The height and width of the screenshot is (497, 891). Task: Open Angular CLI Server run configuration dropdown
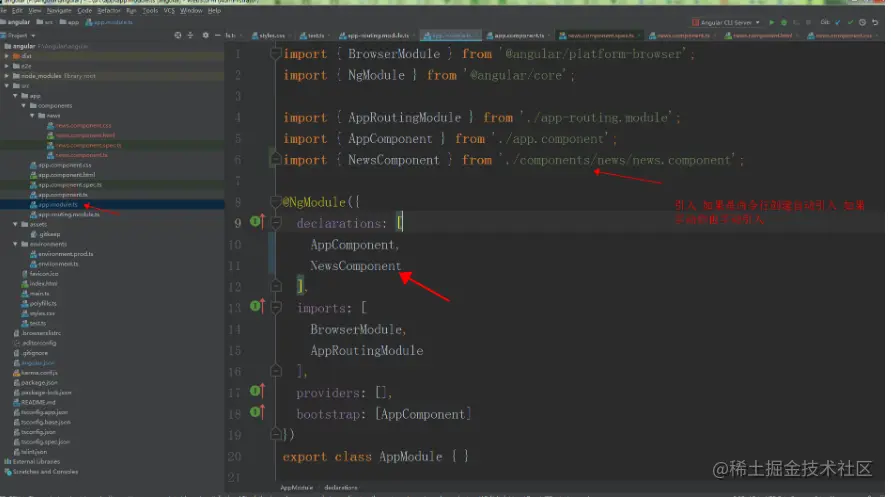coord(726,23)
